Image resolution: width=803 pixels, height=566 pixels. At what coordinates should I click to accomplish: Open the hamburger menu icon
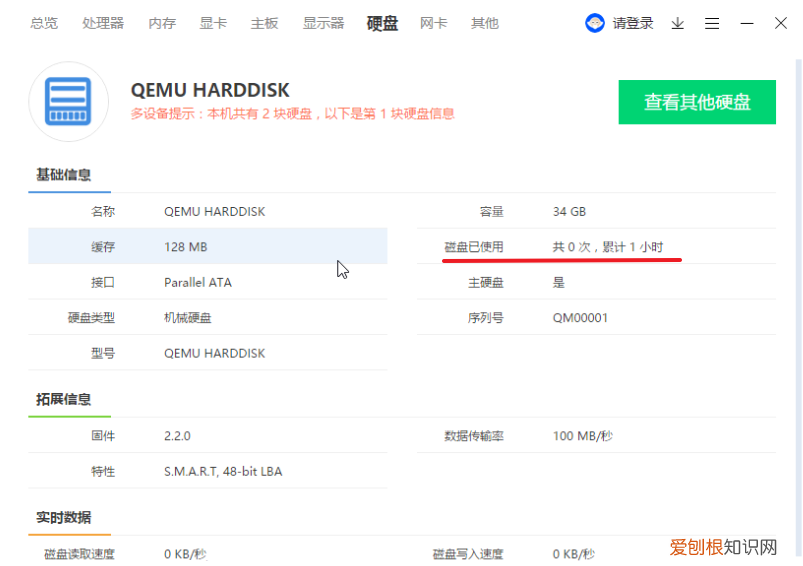[712, 23]
